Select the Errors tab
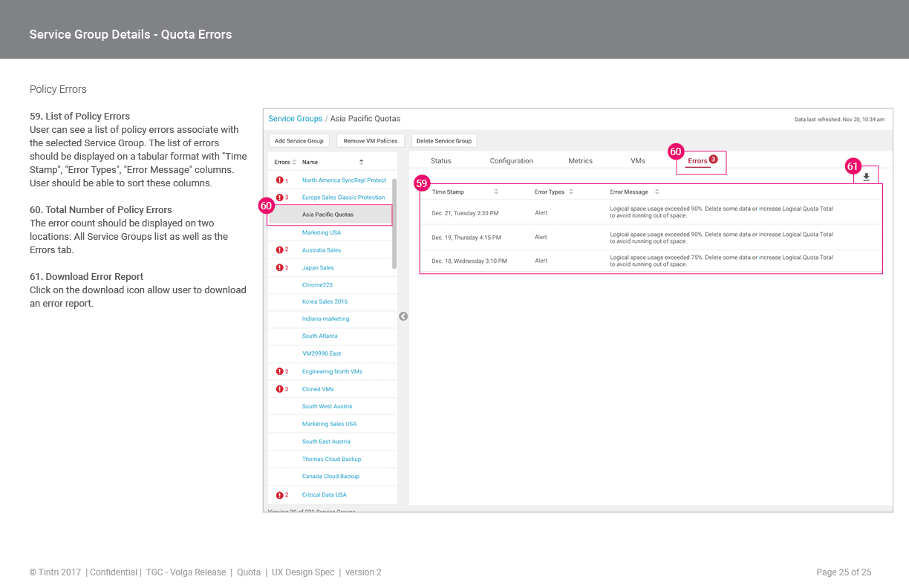909x588 pixels. [x=697, y=161]
